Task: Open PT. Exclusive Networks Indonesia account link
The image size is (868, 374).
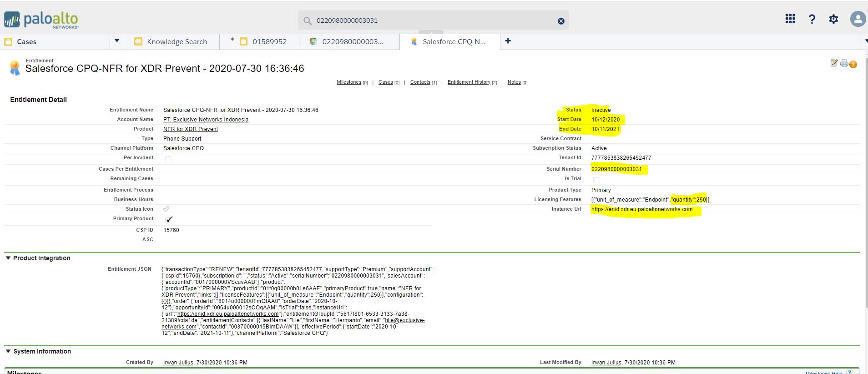Action: click(x=206, y=120)
